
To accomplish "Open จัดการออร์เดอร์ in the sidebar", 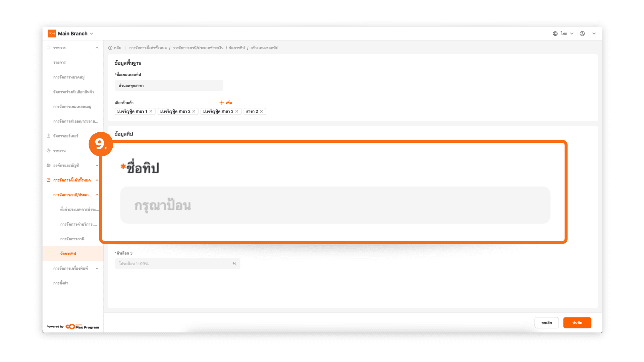I will (66, 136).
